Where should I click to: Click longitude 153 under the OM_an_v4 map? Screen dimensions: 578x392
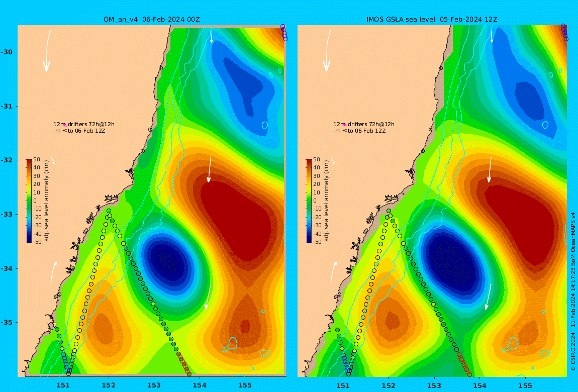tap(154, 385)
